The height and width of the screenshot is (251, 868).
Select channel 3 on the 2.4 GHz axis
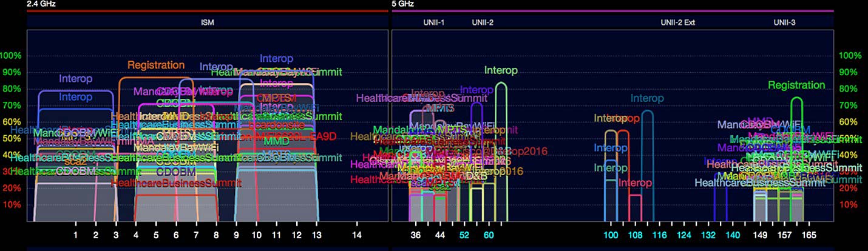pos(115,234)
